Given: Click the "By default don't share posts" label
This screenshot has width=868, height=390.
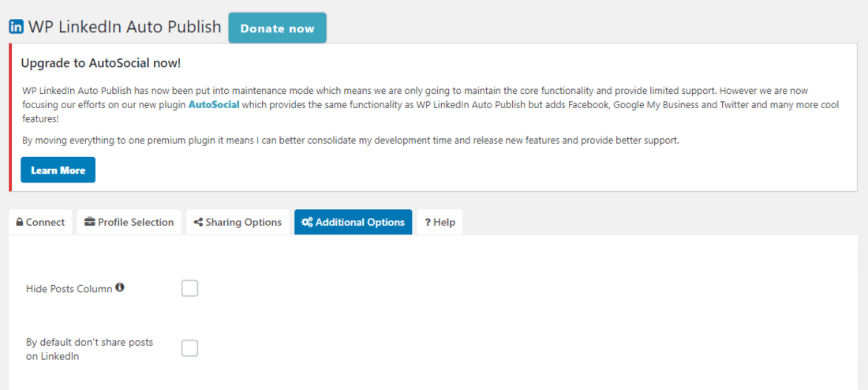Looking at the screenshot, I should point(89,349).
